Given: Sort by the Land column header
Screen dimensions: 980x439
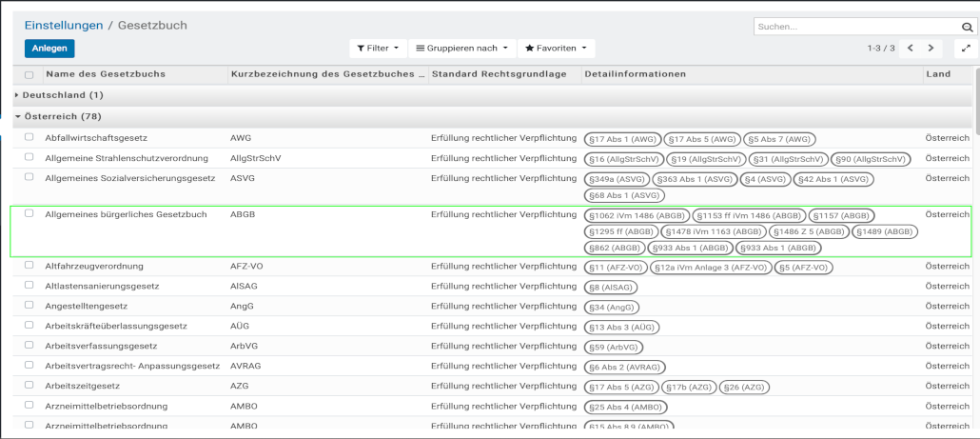Looking at the screenshot, I should pyautogui.click(x=937, y=74).
